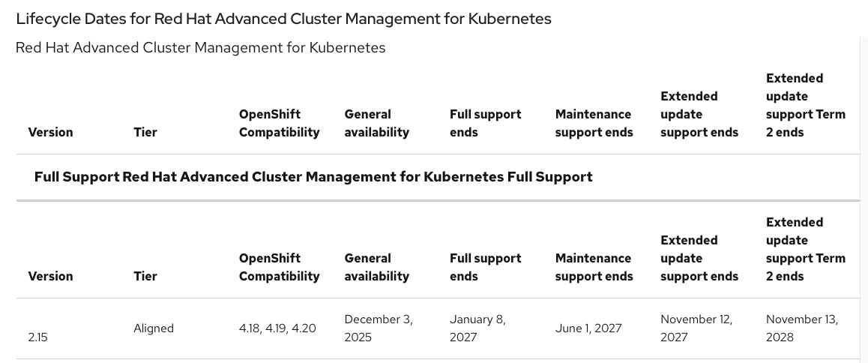Viewport: 868px width, 363px height.
Task: Select the November 13, 2028 date cell
Action: [801, 328]
